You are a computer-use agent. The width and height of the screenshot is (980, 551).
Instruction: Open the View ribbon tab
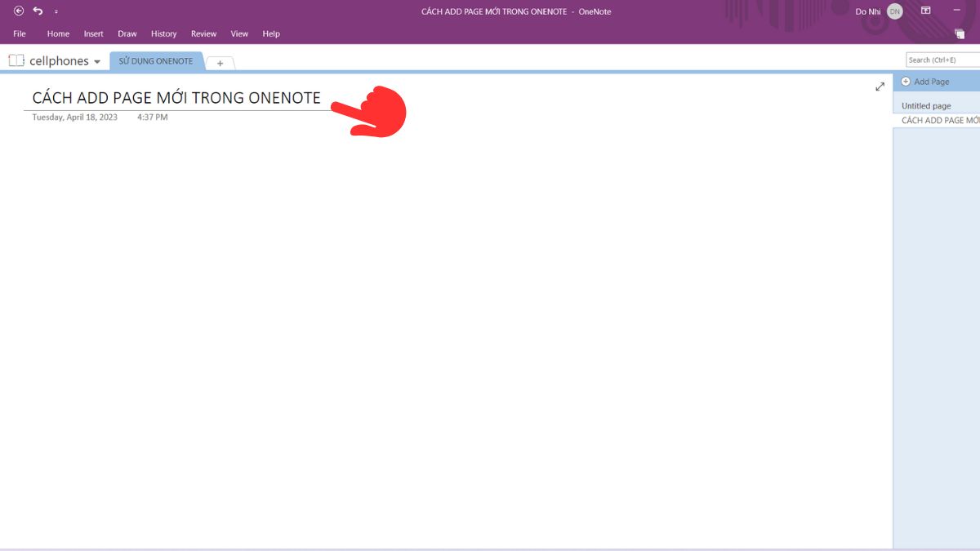[x=239, y=33]
